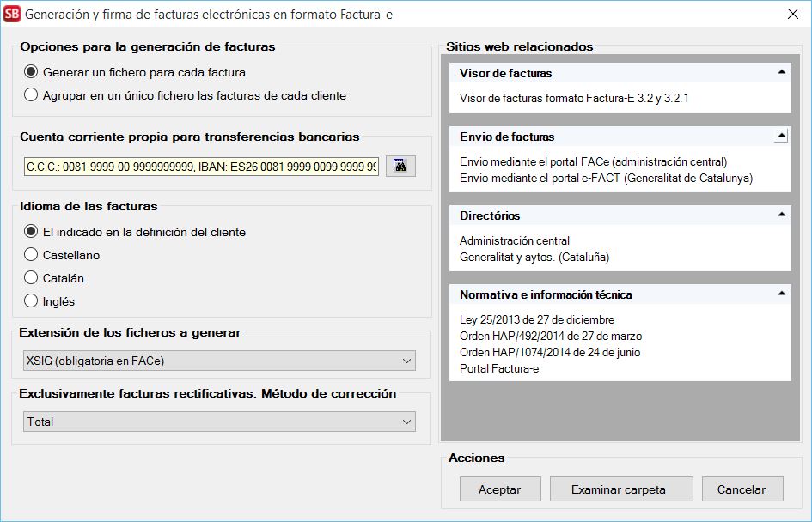This screenshot has width=812, height=522.
Task: Select group invoices into single file option
Action: pos(32,95)
